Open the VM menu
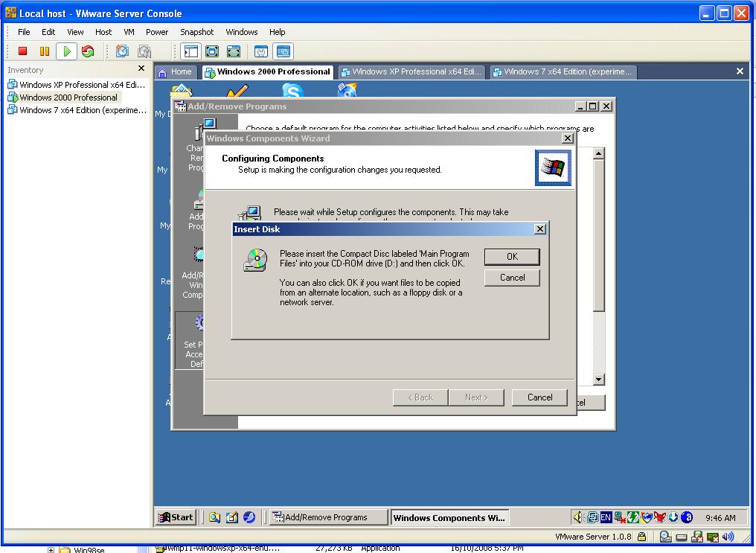Image resolution: width=756 pixels, height=553 pixels. [129, 32]
